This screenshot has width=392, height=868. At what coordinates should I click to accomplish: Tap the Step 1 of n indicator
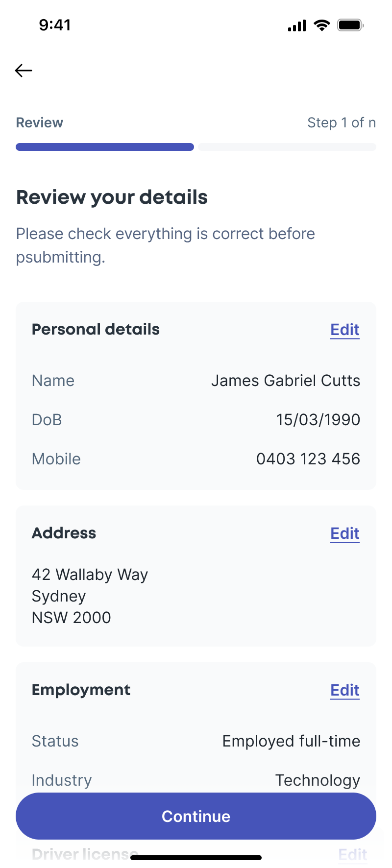click(342, 122)
